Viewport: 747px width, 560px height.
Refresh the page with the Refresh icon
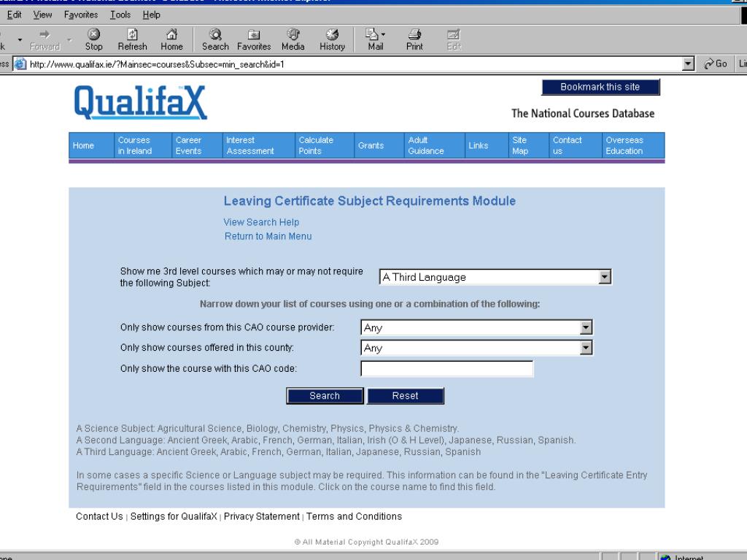point(133,39)
